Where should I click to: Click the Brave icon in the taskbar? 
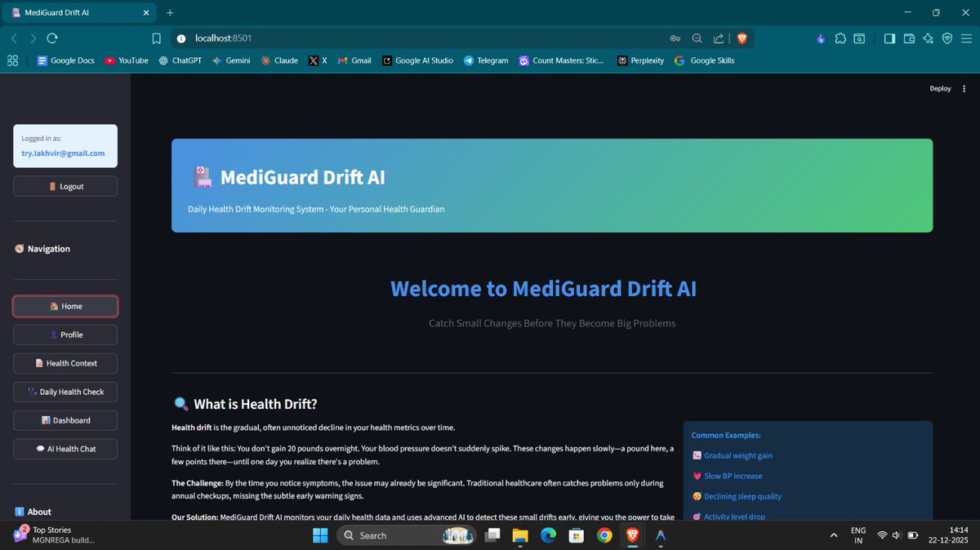[x=632, y=535]
